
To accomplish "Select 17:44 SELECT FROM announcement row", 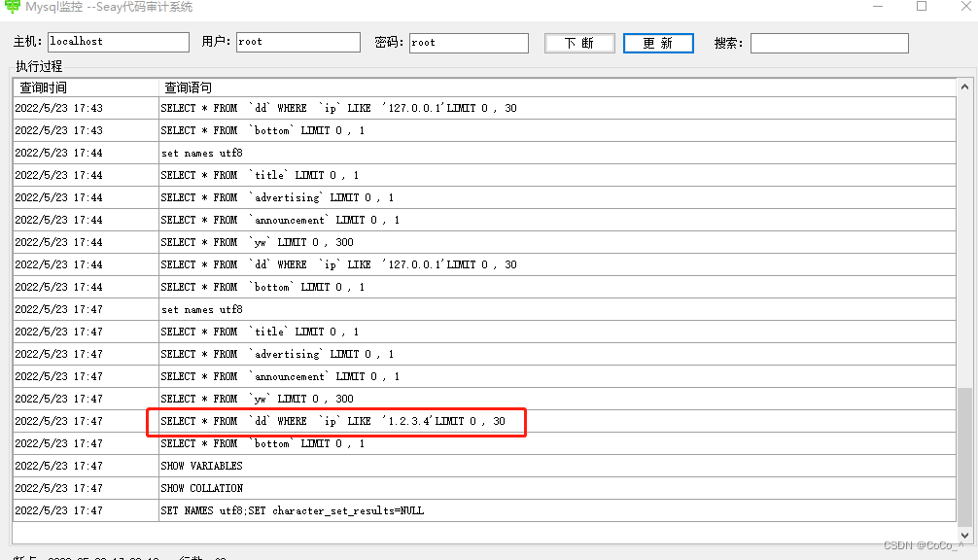I will 485,220.
